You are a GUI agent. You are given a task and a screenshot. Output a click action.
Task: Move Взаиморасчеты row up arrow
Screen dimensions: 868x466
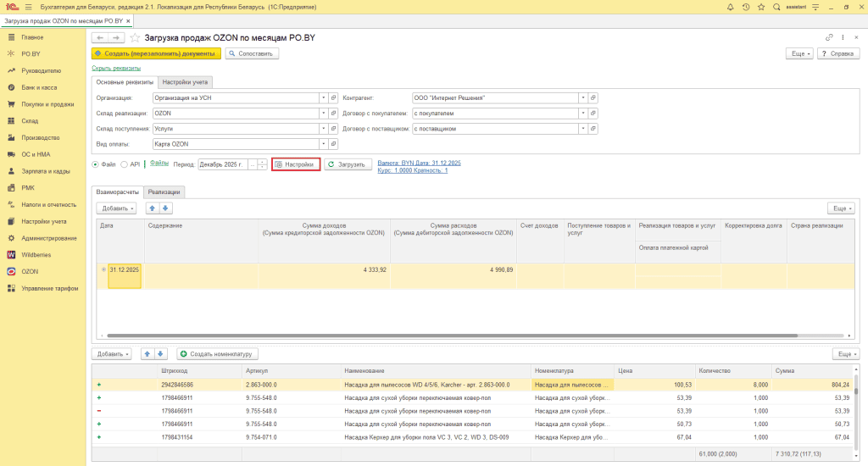pos(153,208)
